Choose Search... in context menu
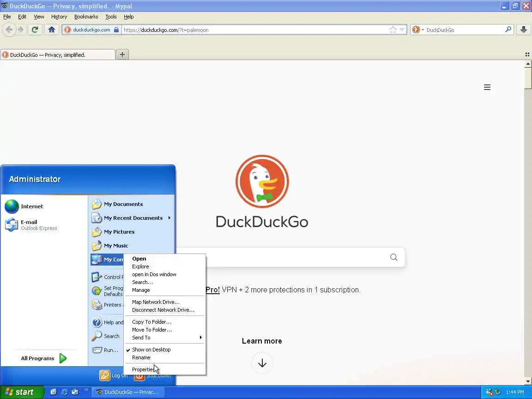Image resolution: width=532 pixels, height=399 pixels. tap(164, 282)
